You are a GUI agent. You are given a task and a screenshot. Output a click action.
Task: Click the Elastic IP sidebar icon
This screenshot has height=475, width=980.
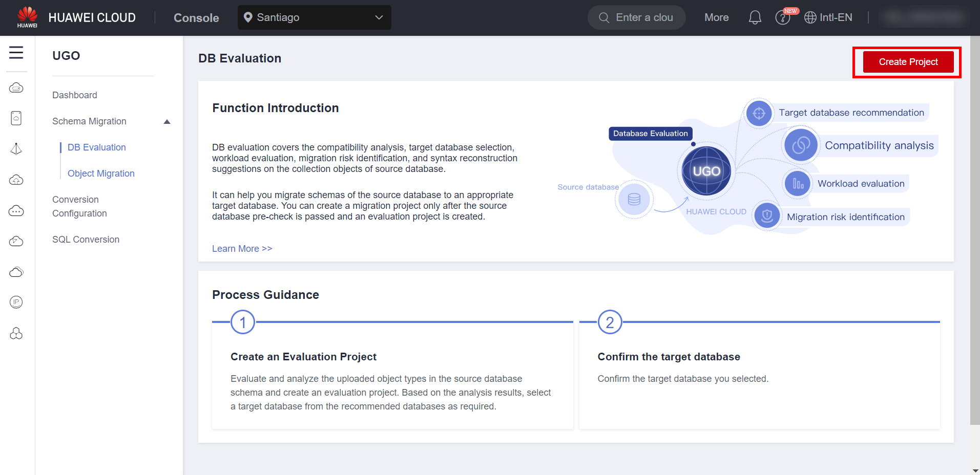click(x=16, y=303)
